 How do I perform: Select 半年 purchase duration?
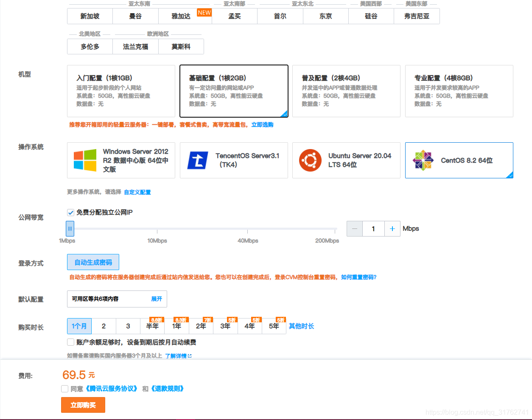coord(152,326)
